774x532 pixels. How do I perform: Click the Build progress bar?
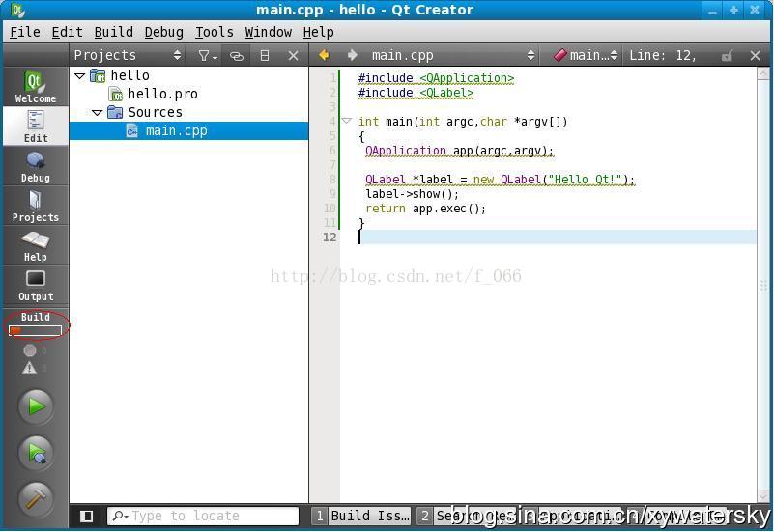[35, 331]
